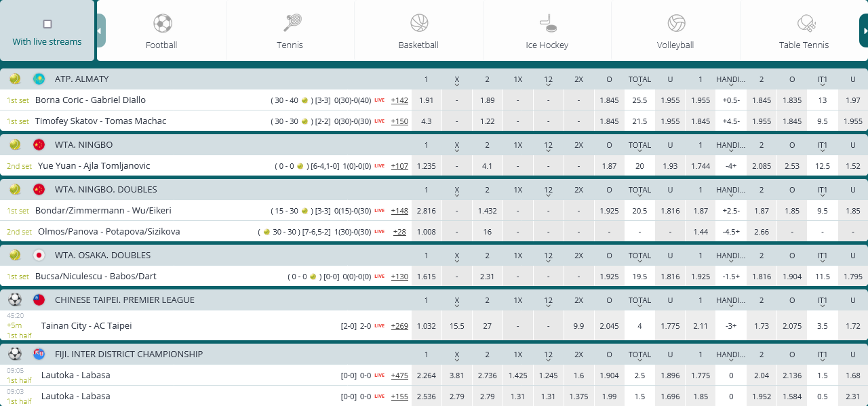
Task: Select odds 4.1 for Ajla Tomljanovic
Action: [488, 165]
